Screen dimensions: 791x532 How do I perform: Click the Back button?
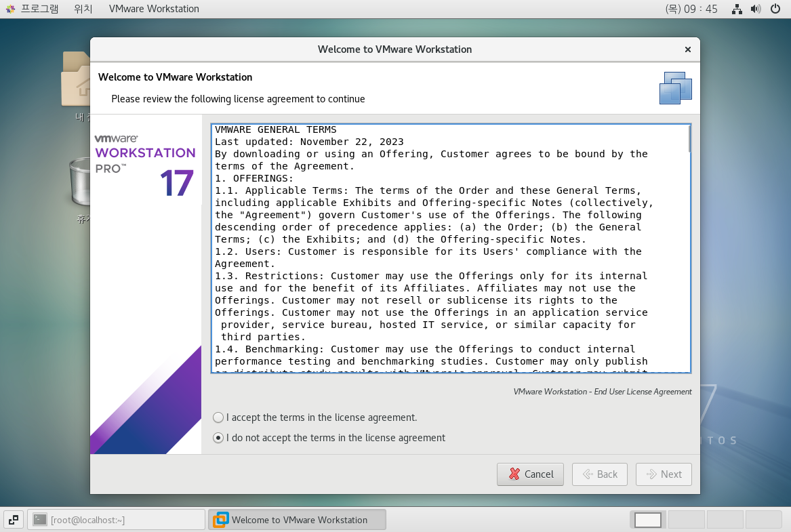click(600, 474)
